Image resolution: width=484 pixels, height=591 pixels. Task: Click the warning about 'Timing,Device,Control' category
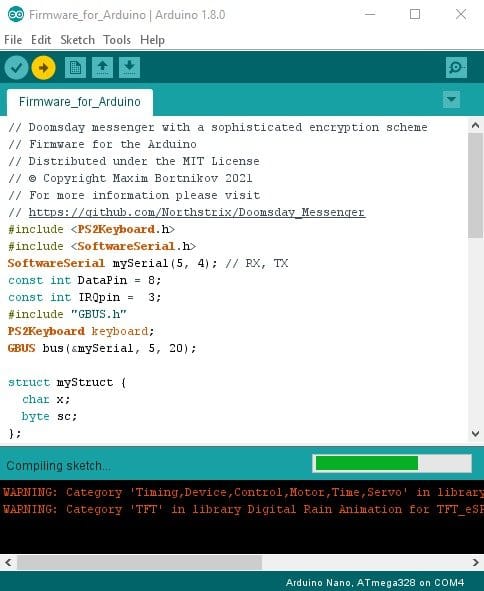point(243,492)
